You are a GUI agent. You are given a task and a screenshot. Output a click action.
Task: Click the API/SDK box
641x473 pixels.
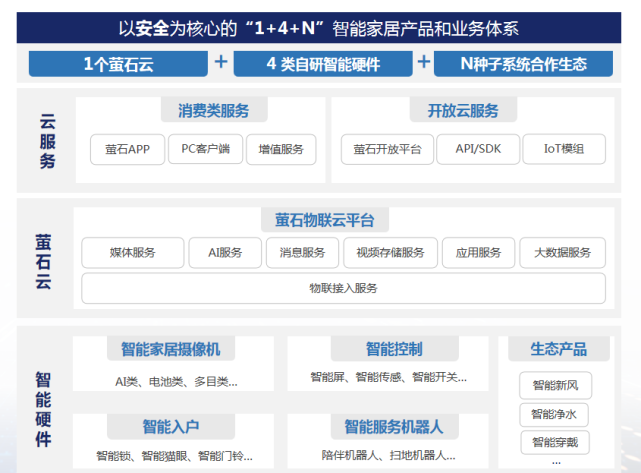478,149
